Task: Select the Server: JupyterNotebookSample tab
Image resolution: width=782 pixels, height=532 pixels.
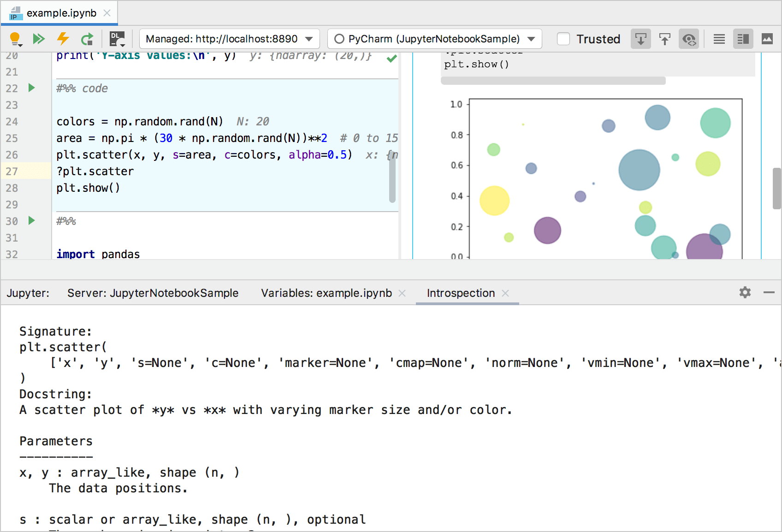Action: pyautogui.click(x=153, y=292)
